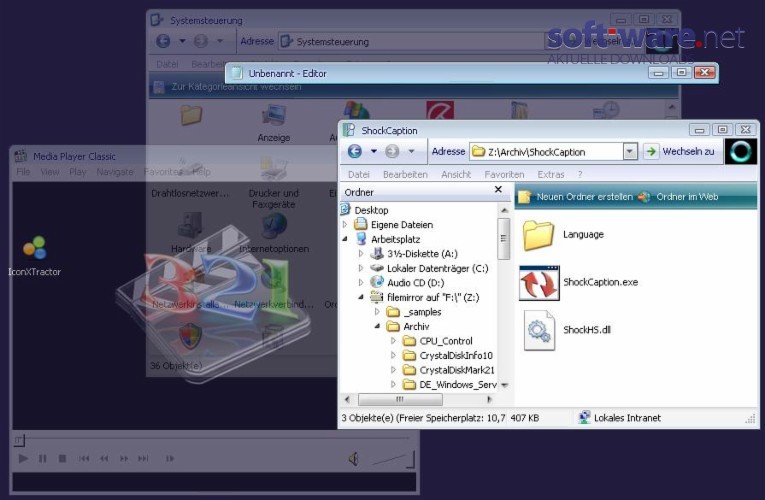The width and height of the screenshot is (765, 500).
Task: Select 3½-Diskette drive icon
Action: pos(377,253)
